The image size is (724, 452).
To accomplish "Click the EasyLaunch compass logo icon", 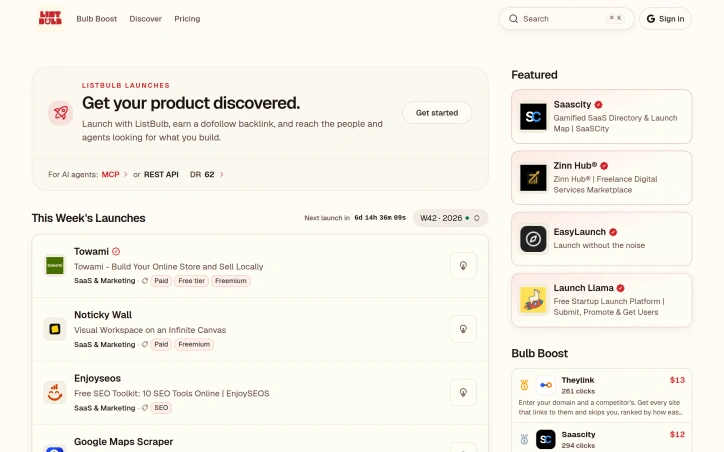I will coord(533,239).
